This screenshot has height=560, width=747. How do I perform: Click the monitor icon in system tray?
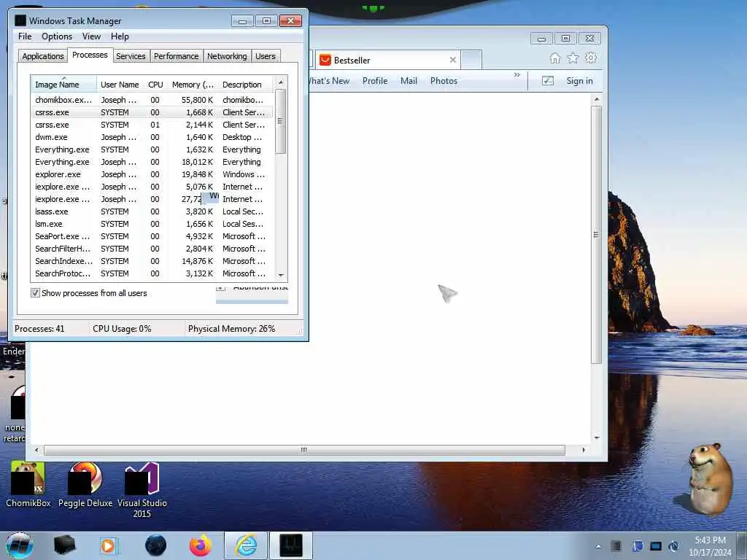(656, 546)
